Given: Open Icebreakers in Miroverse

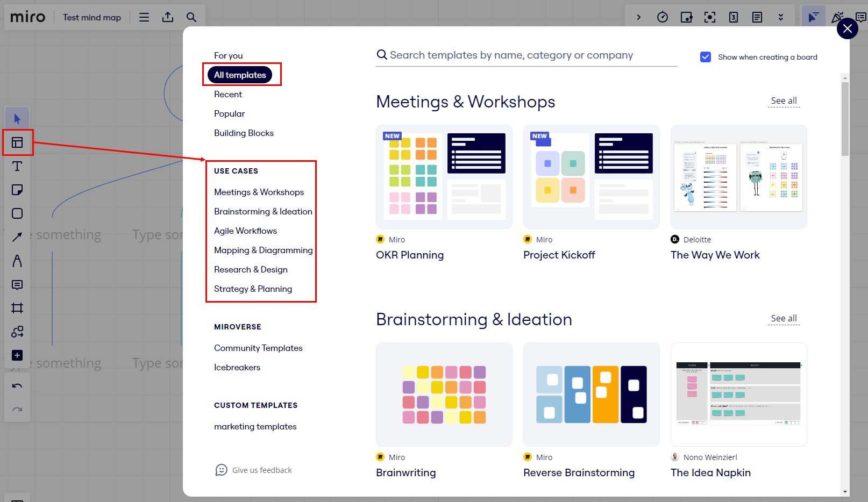Looking at the screenshot, I should [x=237, y=367].
